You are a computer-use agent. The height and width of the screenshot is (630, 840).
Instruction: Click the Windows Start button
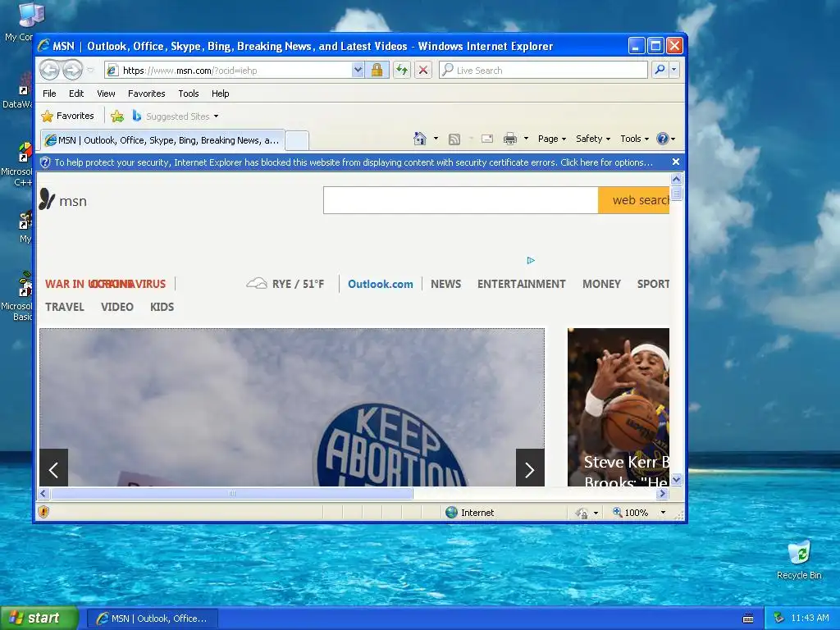39,618
